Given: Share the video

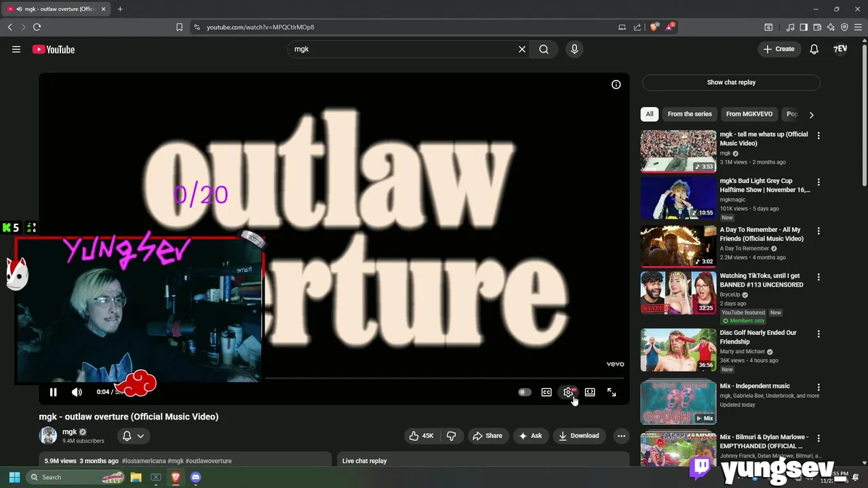Looking at the screenshot, I should pos(488,436).
